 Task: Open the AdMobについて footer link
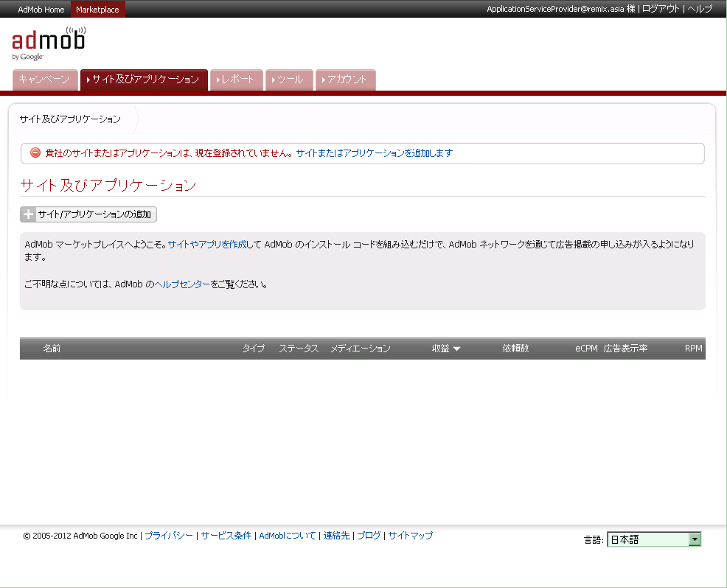[288, 536]
